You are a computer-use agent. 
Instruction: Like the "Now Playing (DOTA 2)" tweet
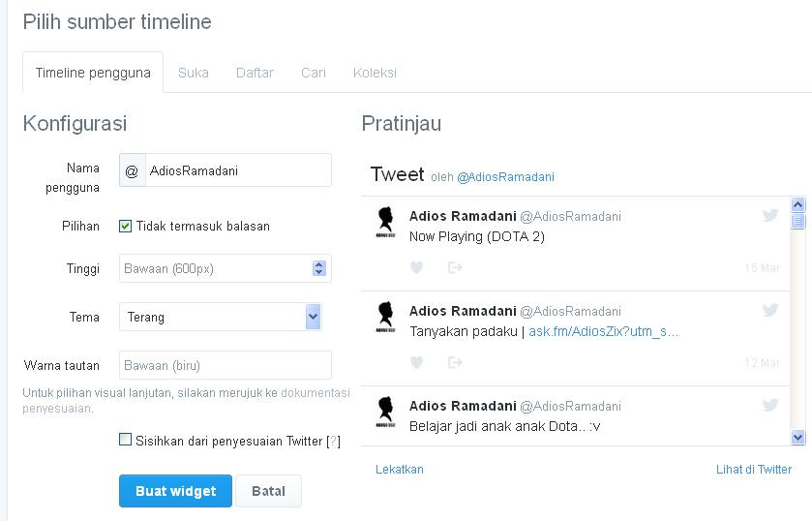pos(417,268)
